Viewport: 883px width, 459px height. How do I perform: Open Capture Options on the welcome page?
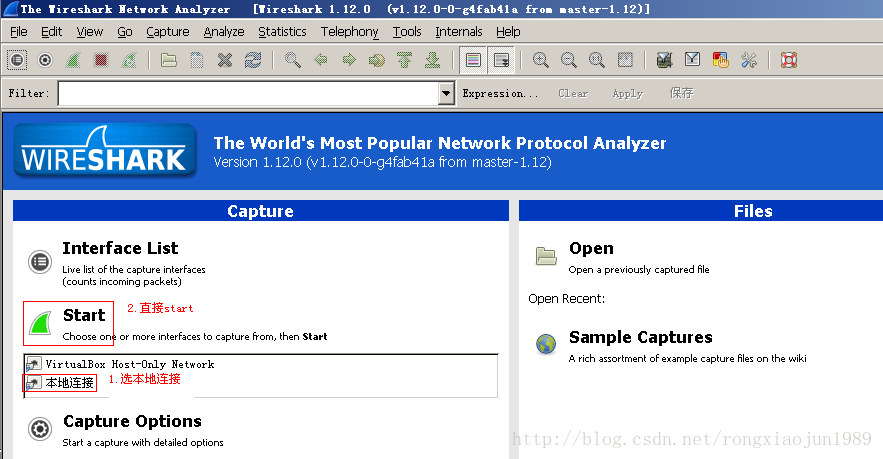(132, 421)
